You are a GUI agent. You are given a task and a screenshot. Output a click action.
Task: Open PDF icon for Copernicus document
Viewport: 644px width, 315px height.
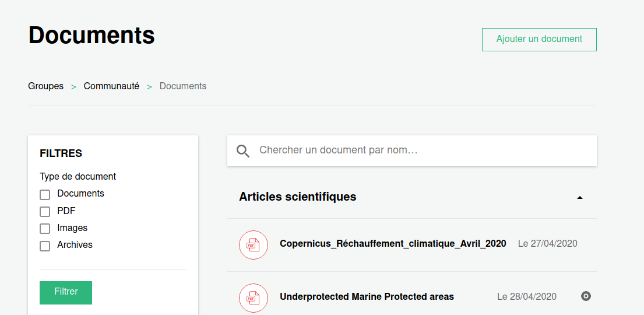pyautogui.click(x=254, y=244)
